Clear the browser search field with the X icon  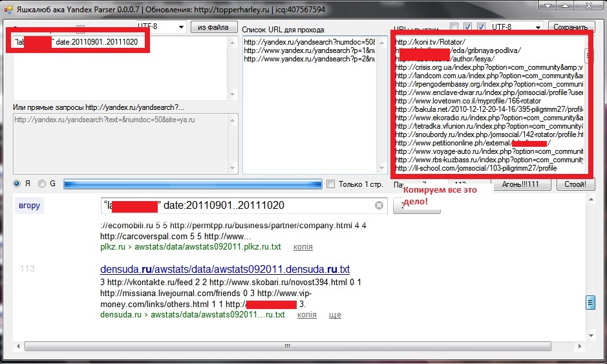[x=379, y=205]
